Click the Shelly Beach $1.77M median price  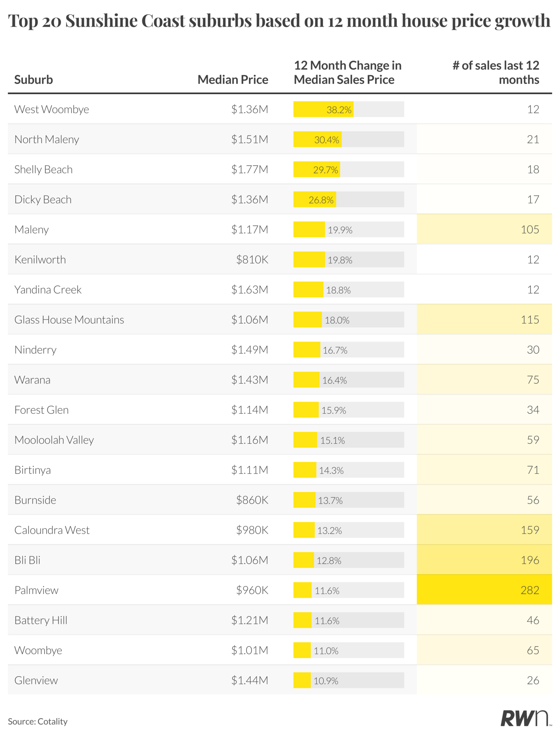pyautogui.click(x=250, y=170)
